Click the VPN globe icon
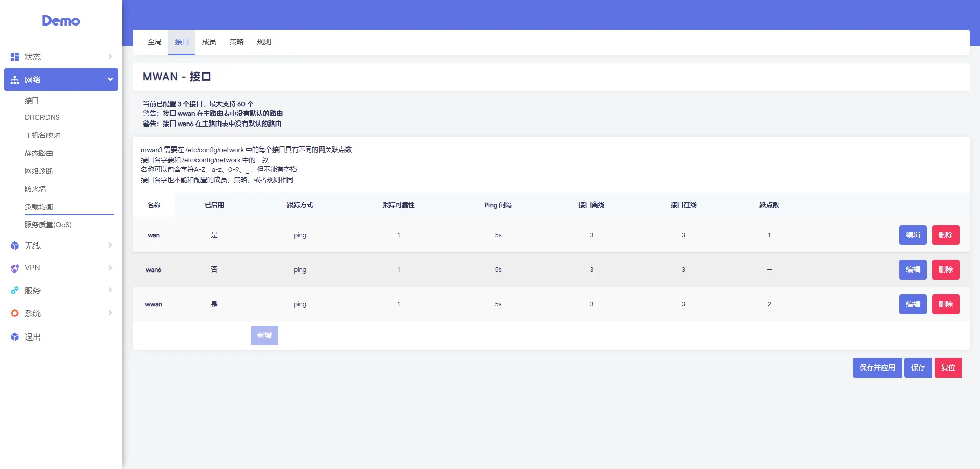The width and height of the screenshot is (980, 469). point(15,268)
